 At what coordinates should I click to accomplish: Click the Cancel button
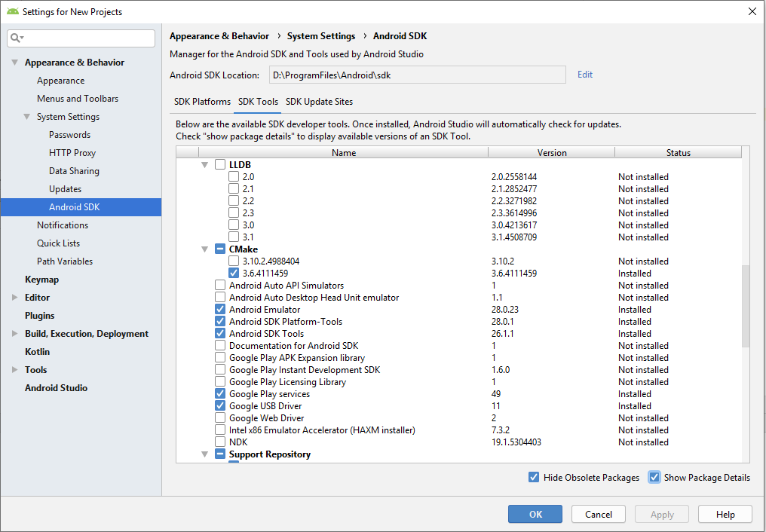pos(599,514)
